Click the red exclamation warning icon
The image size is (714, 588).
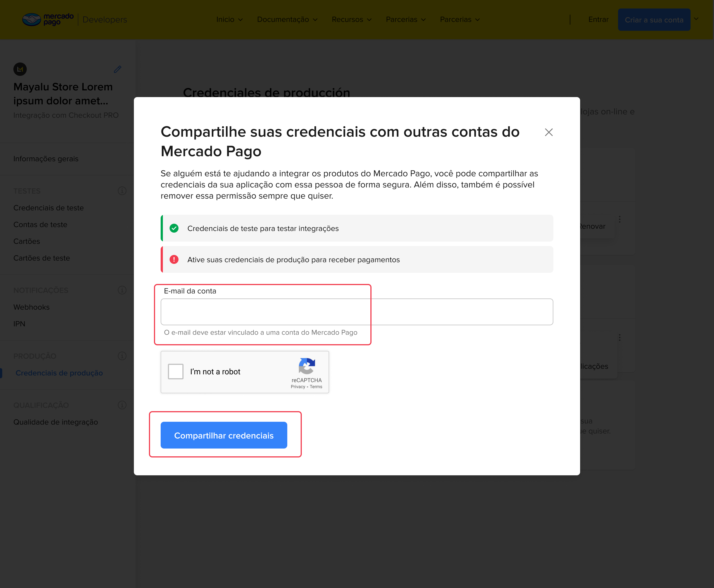174,259
